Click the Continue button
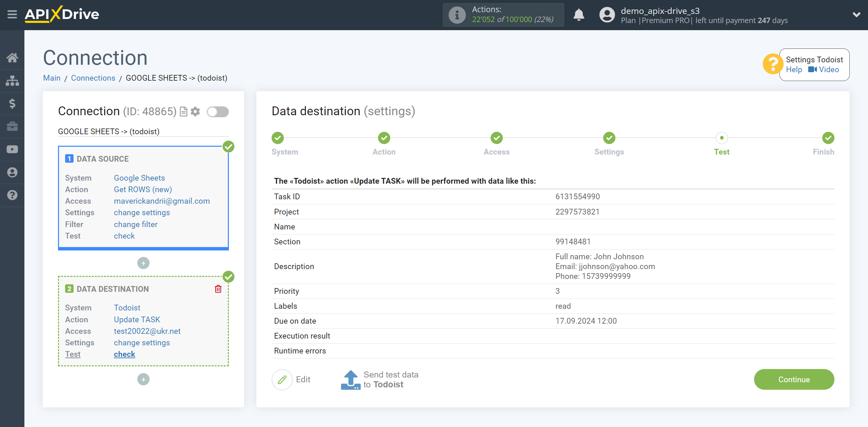The image size is (868, 427). (x=794, y=379)
